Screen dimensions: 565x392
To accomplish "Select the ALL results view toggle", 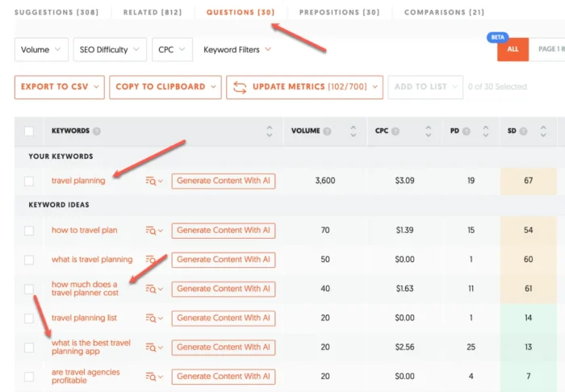I will (x=513, y=49).
